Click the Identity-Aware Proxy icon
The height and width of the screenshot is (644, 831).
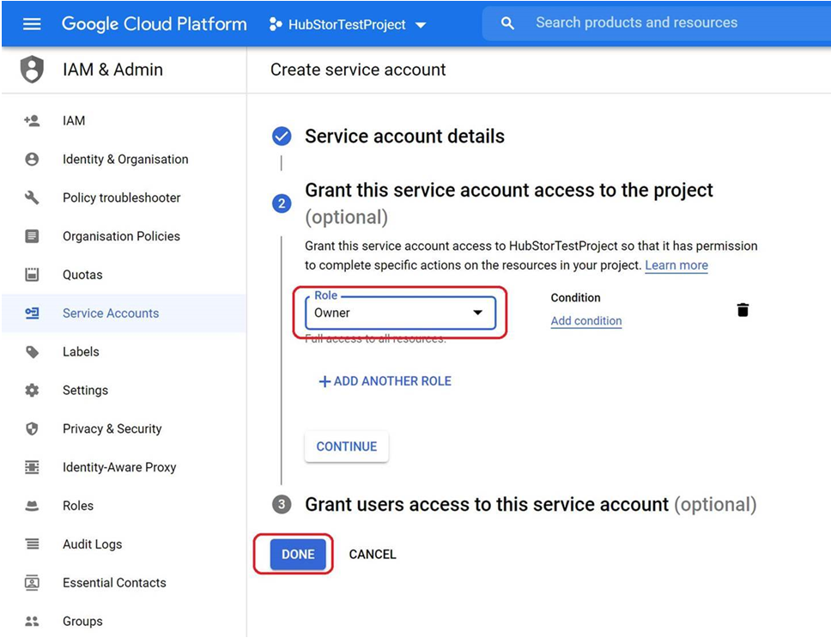tap(32, 467)
